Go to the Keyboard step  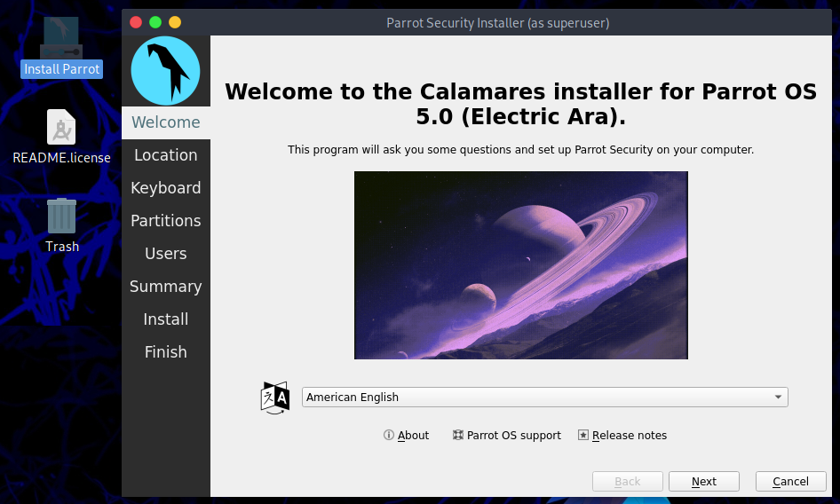point(166,188)
